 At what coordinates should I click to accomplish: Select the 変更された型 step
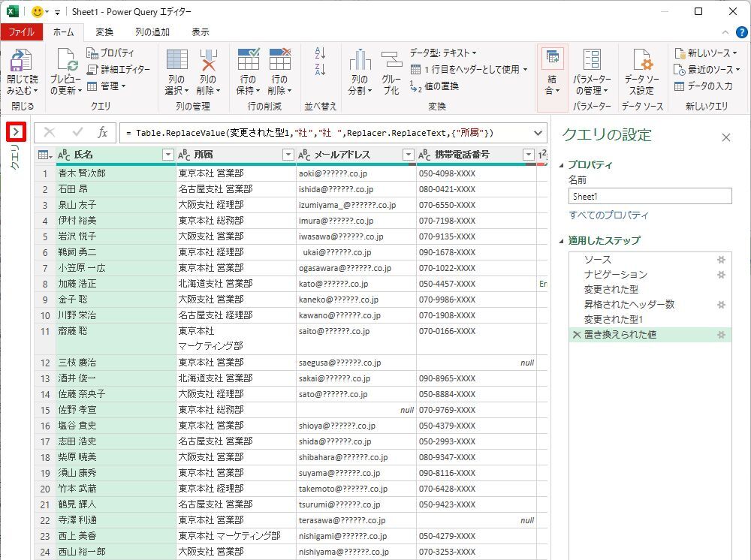click(x=611, y=290)
